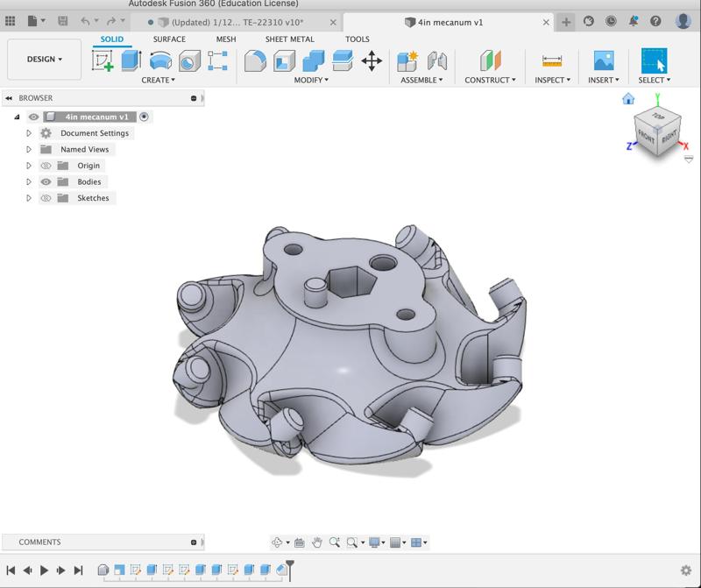The width and height of the screenshot is (701, 588).
Task: Click the timeline Play button
Action: [45, 570]
